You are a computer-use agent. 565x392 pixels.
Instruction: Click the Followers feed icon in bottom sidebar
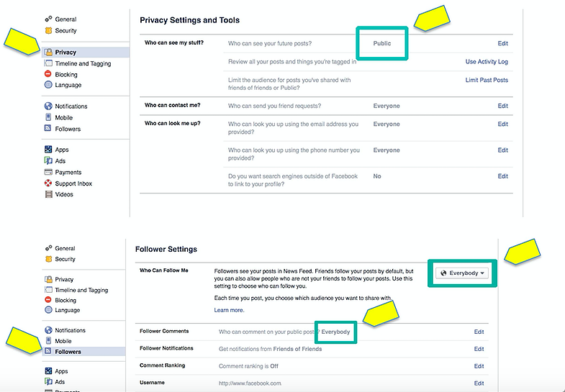coord(48,351)
